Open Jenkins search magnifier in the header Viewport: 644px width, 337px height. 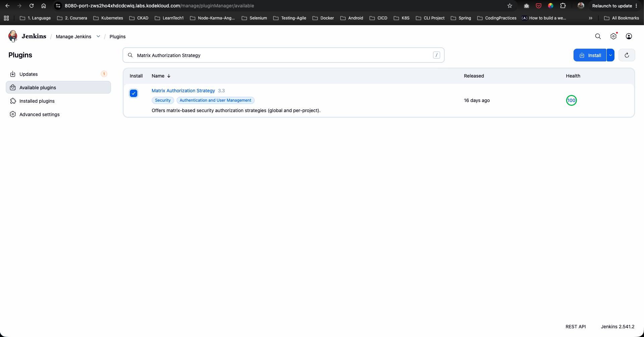(x=598, y=36)
